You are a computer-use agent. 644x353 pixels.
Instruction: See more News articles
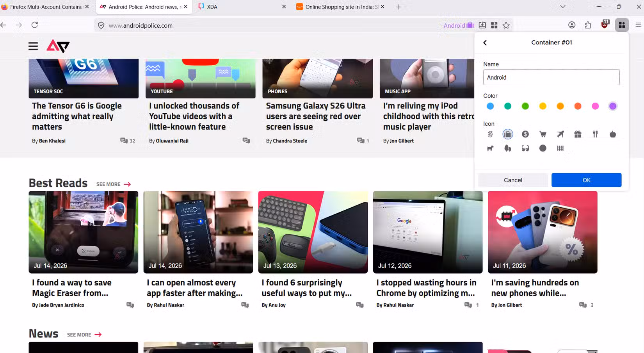click(84, 335)
